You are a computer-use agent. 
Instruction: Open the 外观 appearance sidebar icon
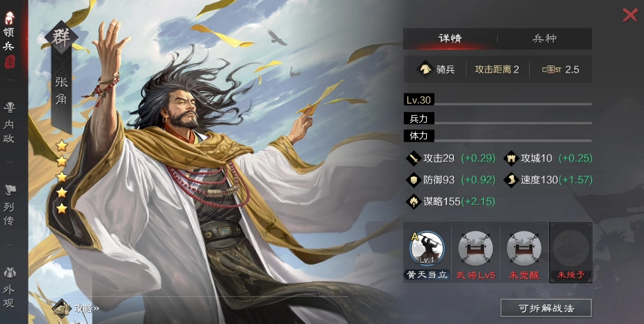tap(9, 272)
